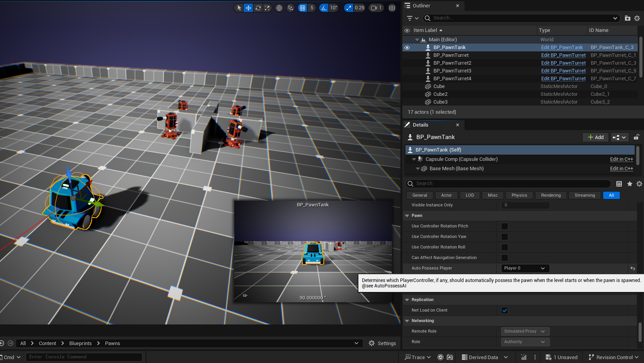Click the Details search field
644x363 pixels.
(508, 183)
